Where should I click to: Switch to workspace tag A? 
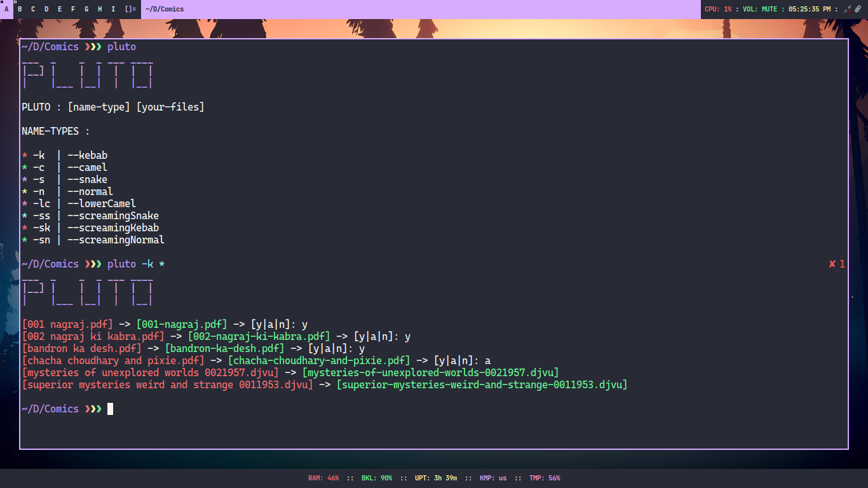pos(6,9)
